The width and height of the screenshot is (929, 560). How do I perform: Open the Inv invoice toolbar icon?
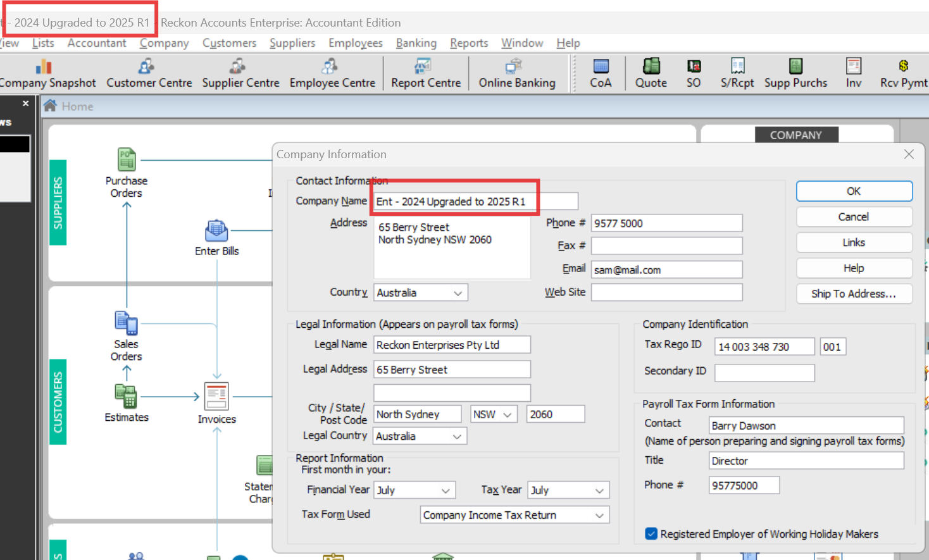point(854,74)
